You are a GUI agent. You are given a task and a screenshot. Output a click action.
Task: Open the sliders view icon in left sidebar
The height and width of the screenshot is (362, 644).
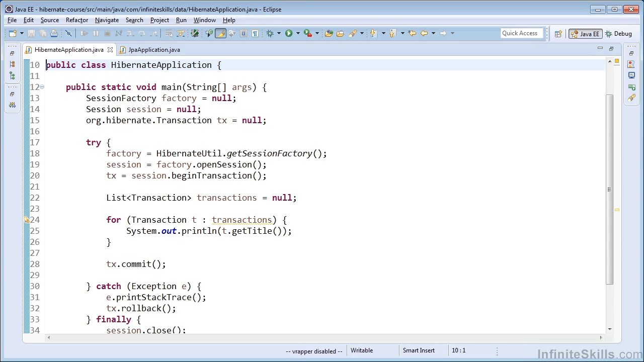[12, 105]
